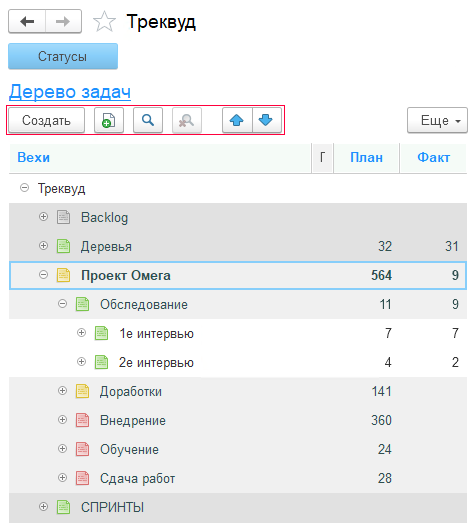This screenshot has height=526, width=475.
Task: Move item up with the blue up arrow
Action: pos(237,120)
